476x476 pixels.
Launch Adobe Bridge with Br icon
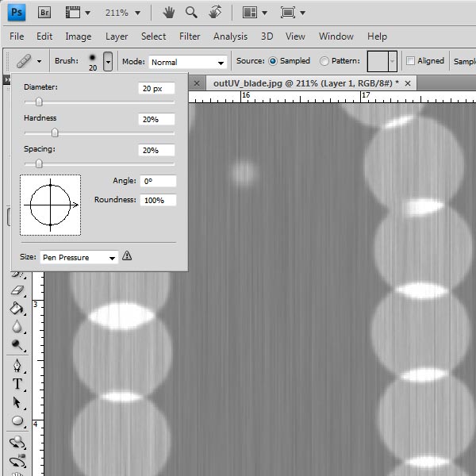(44, 13)
